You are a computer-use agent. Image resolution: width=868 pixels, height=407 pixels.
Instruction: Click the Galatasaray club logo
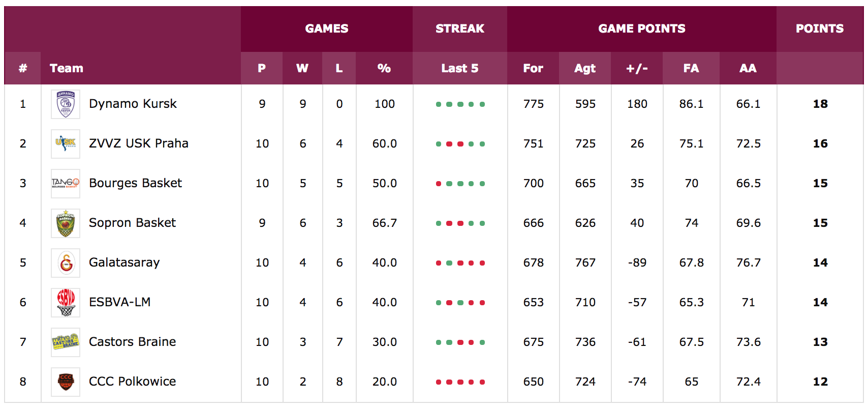point(66,263)
